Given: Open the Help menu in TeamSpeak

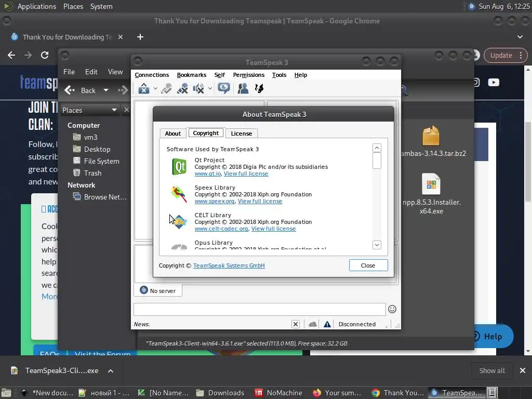Looking at the screenshot, I should (x=301, y=75).
